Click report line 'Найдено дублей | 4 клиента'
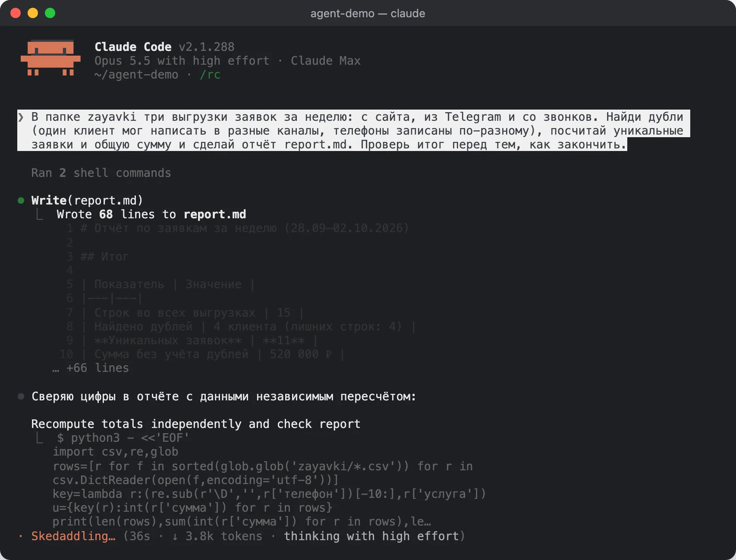 click(x=249, y=326)
